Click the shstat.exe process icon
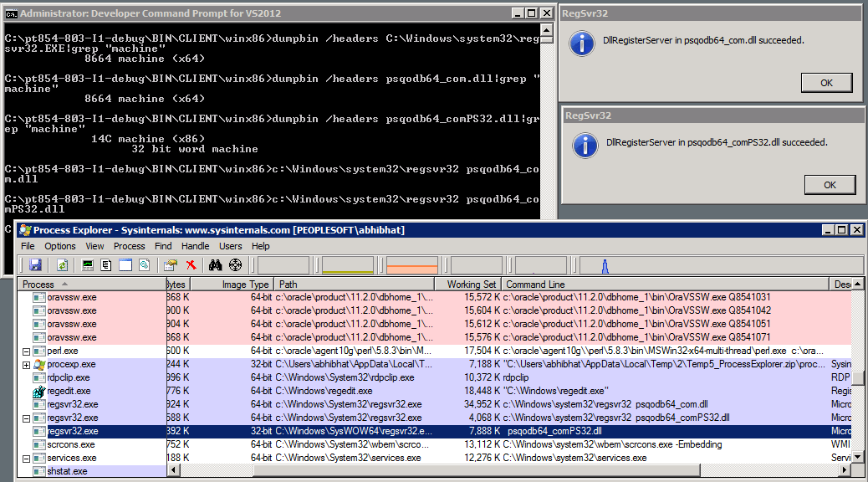Screen dimensions: 868x482 pos(38,471)
